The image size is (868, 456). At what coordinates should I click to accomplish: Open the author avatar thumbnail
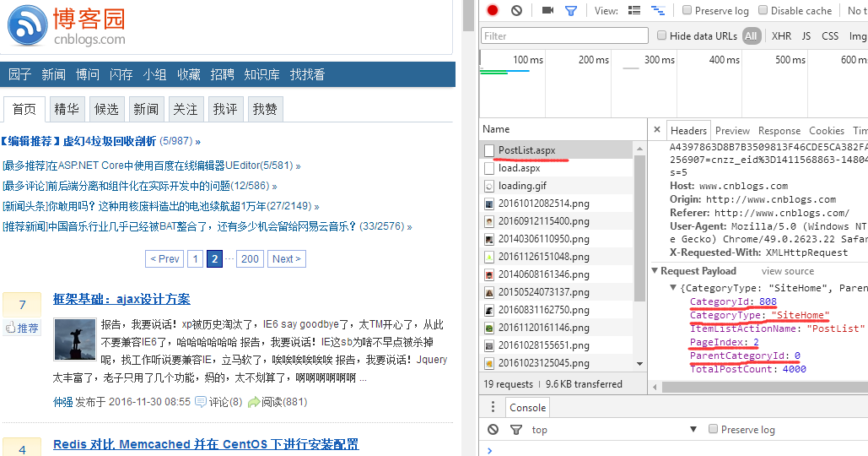(x=75, y=339)
